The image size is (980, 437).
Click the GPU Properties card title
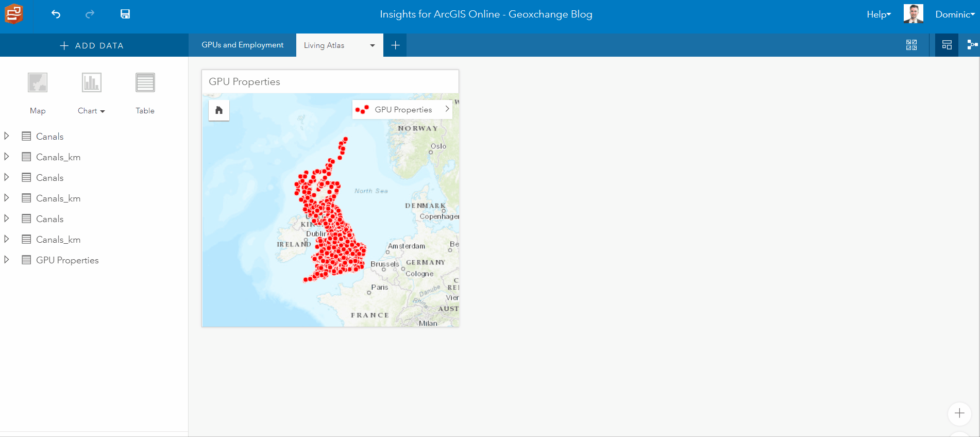coord(244,81)
